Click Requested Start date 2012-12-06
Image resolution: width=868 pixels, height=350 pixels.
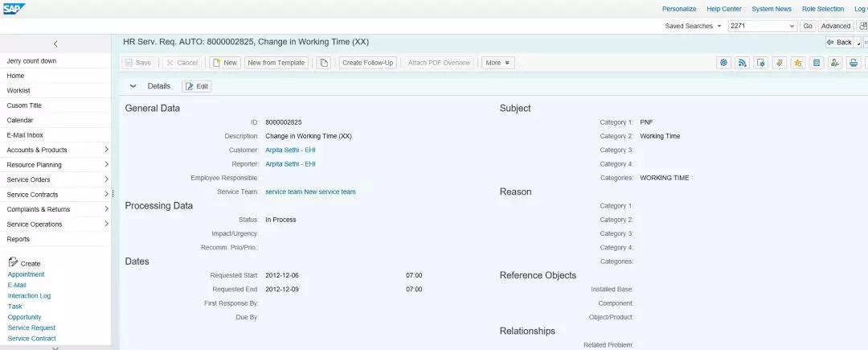(282, 275)
